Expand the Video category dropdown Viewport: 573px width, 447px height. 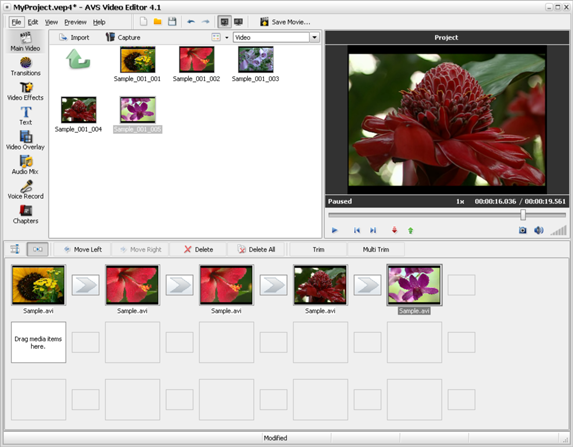pyautogui.click(x=314, y=37)
